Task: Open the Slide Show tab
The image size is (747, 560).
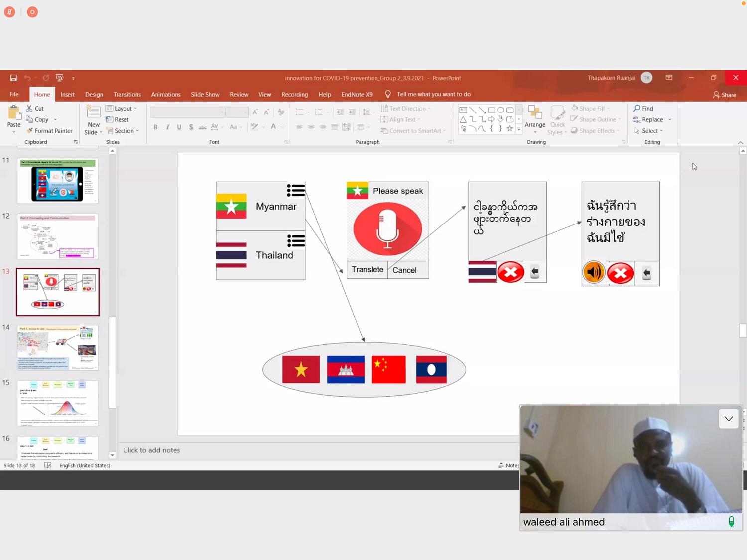Action: [x=205, y=94]
